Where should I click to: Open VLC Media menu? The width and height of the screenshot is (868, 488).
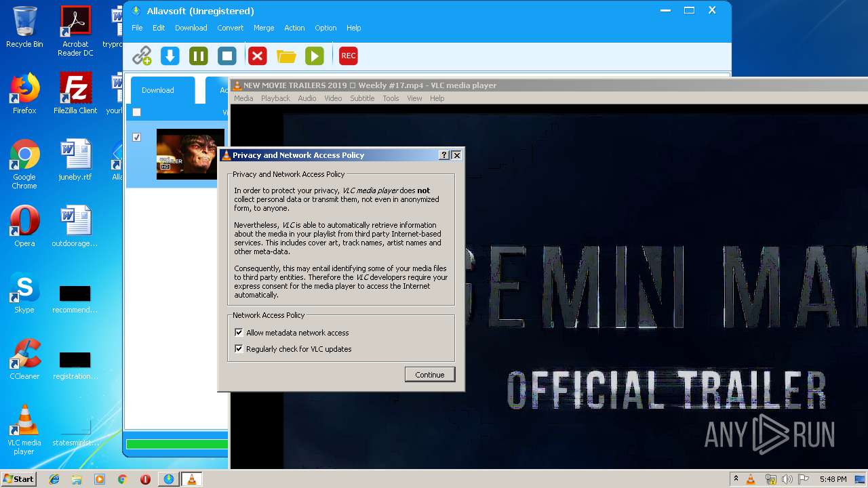coord(243,98)
